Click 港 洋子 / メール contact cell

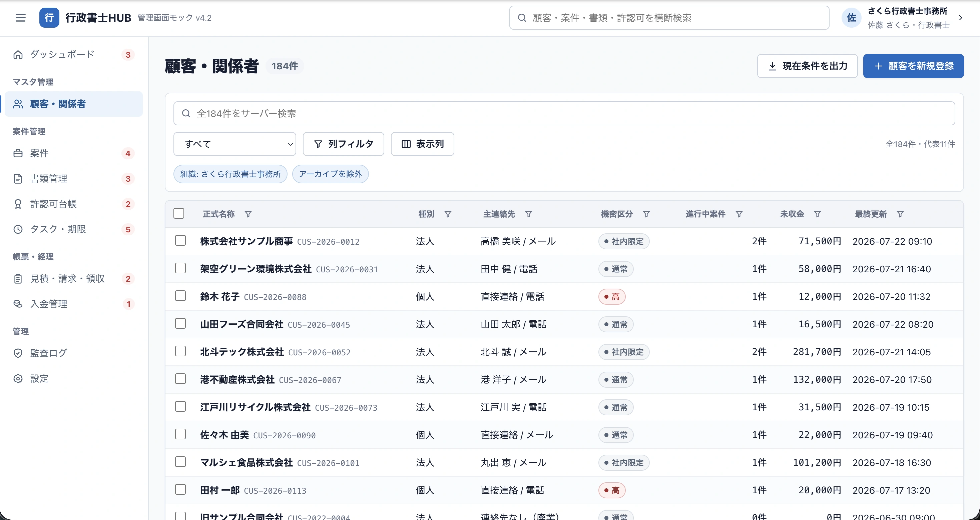[513, 379]
